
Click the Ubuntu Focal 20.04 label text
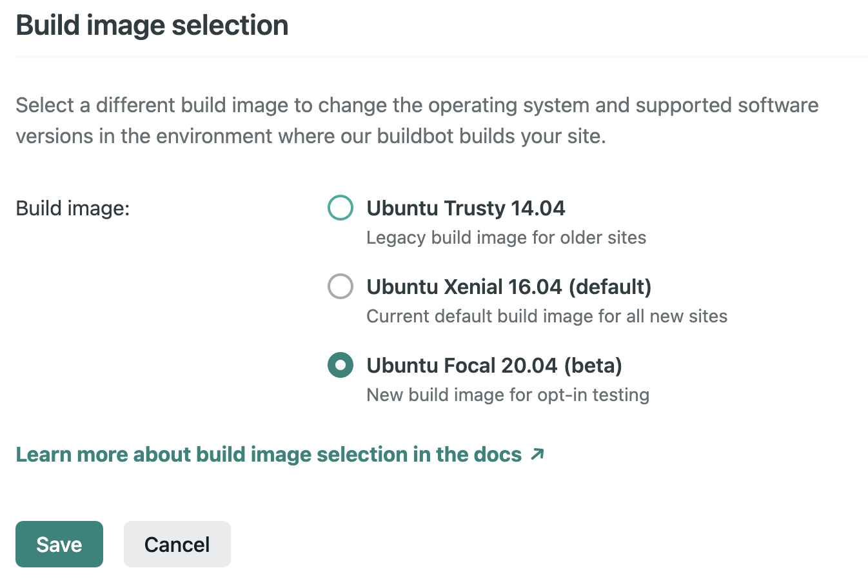[x=493, y=365]
